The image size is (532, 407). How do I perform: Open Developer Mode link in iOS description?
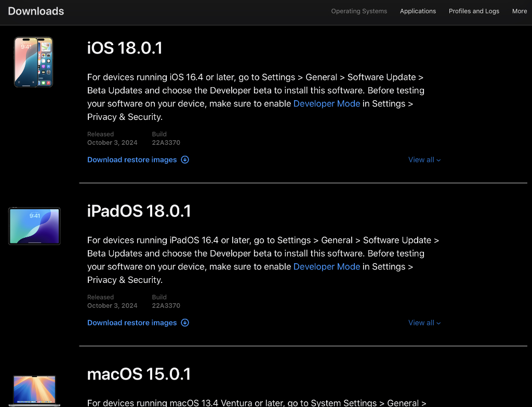pos(326,104)
